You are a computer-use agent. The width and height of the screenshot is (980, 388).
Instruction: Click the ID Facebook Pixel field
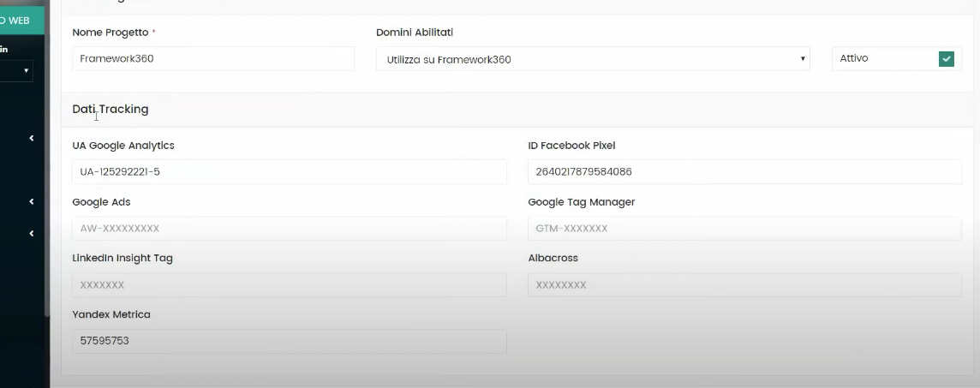click(744, 172)
